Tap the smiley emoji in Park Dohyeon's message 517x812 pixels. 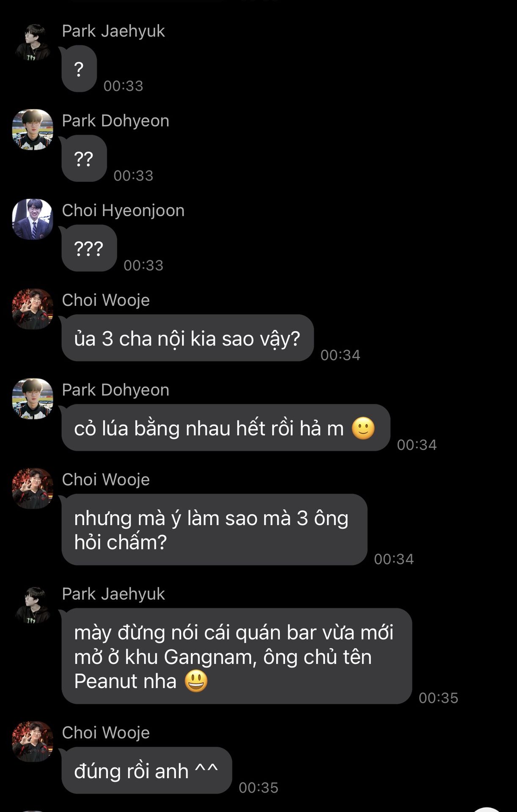coord(363,428)
